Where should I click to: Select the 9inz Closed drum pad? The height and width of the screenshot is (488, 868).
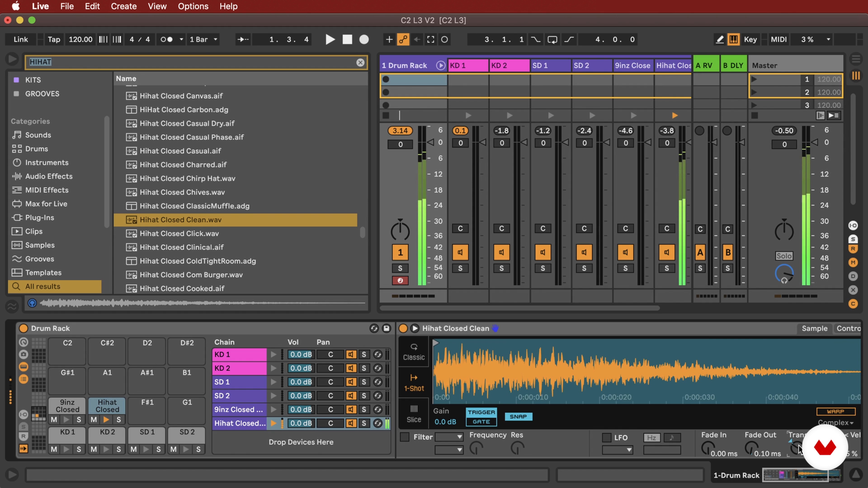[67, 406]
